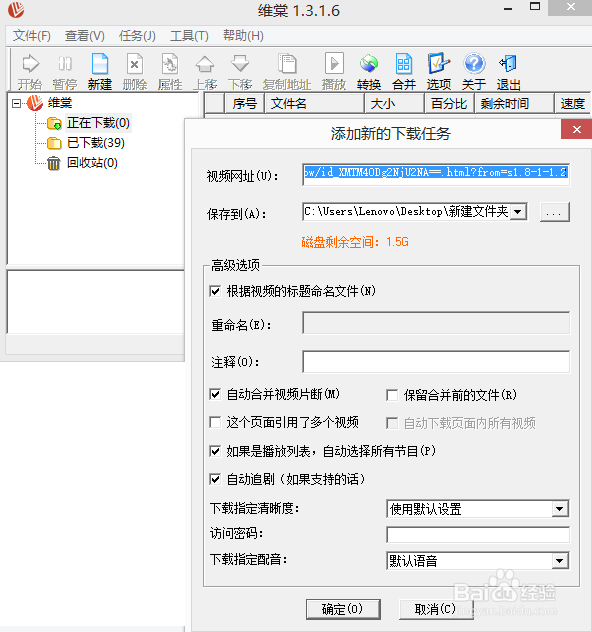Click the 重命名 input field

tap(436, 322)
